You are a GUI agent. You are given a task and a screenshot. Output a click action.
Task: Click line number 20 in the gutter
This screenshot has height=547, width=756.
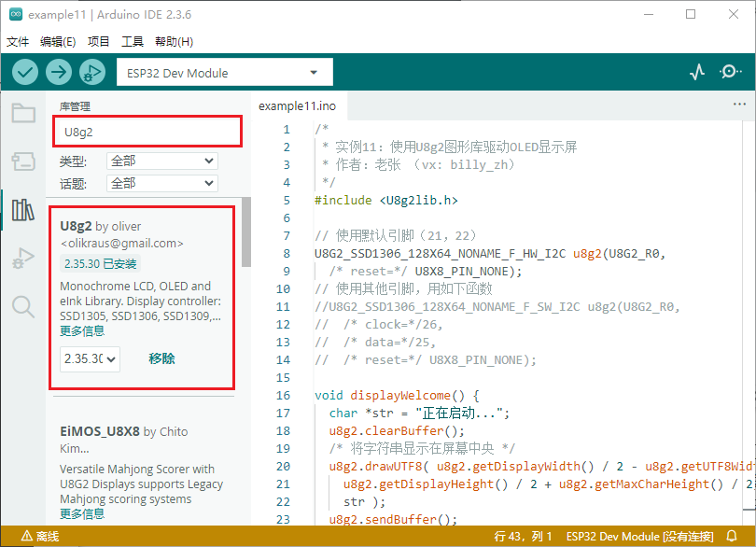tap(283, 467)
